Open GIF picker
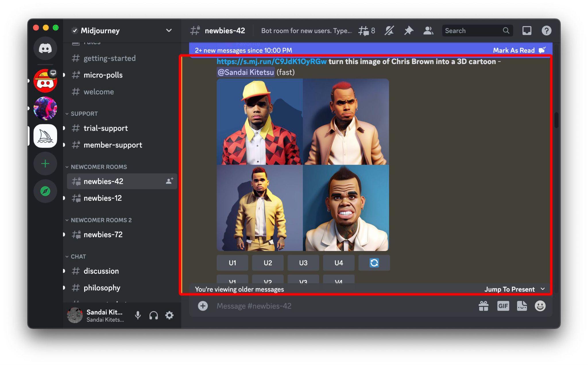The height and width of the screenshot is (365, 588). click(503, 306)
